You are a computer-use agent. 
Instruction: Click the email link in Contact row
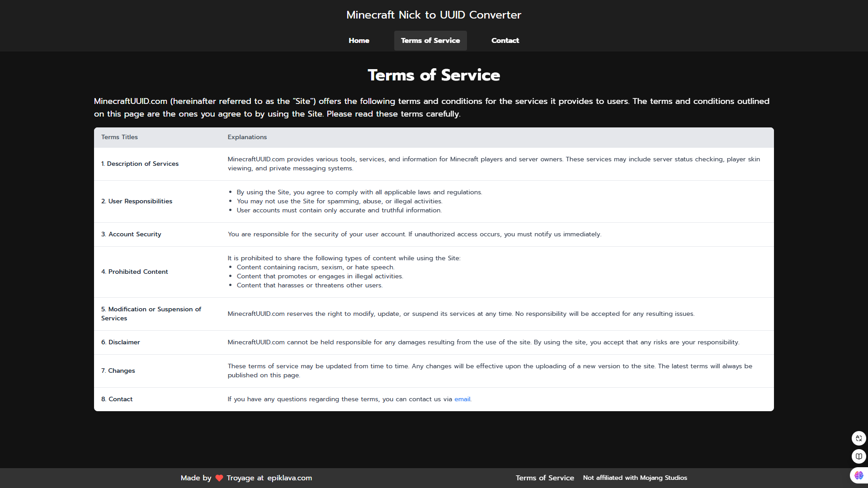tap(462, 399)
